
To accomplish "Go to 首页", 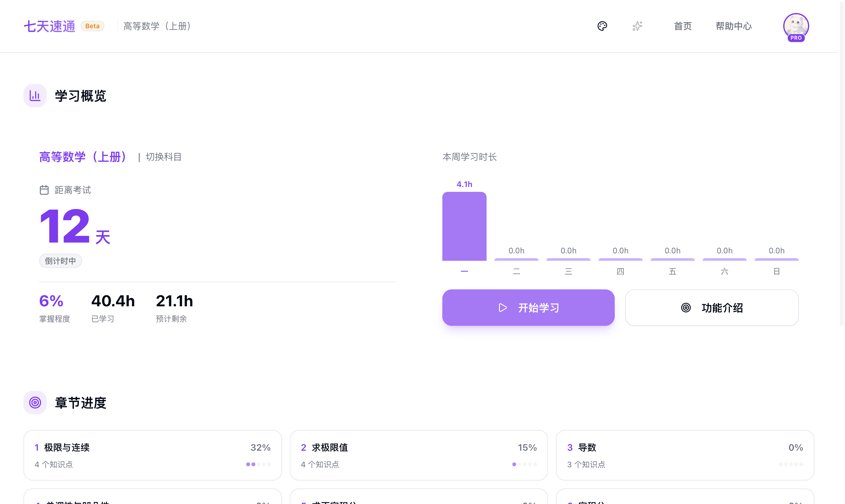I will tap(683, 26).
